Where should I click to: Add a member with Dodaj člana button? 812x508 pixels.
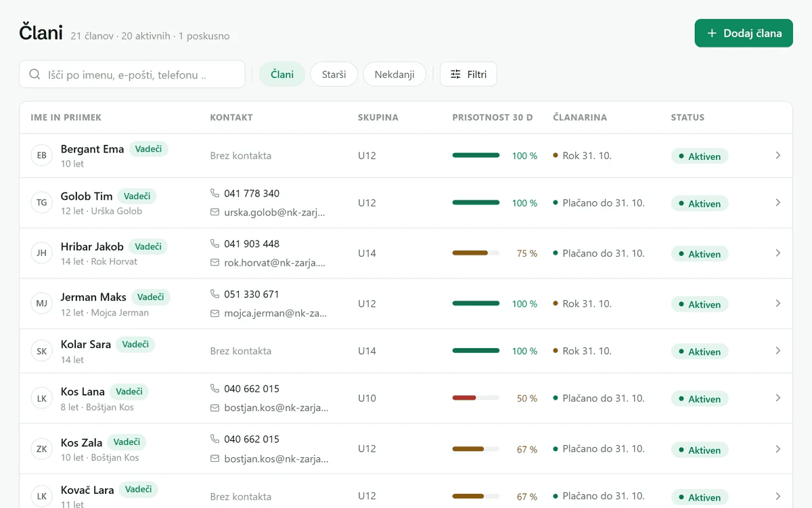click(744, 33)
